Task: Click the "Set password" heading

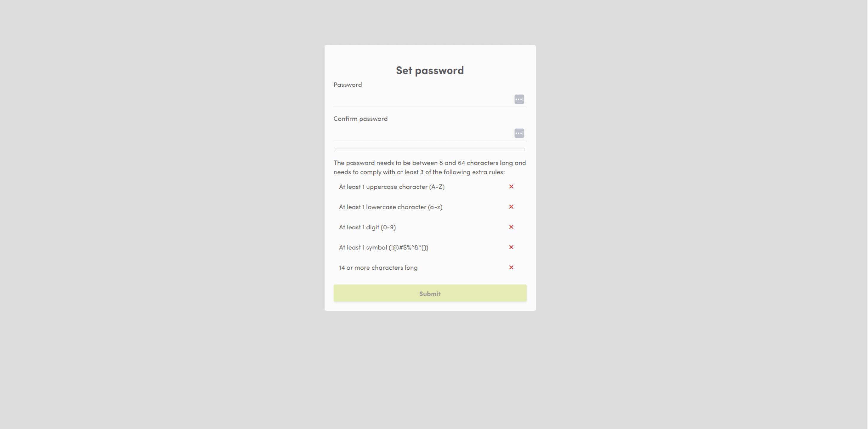Action: click(x=430, y=70)
